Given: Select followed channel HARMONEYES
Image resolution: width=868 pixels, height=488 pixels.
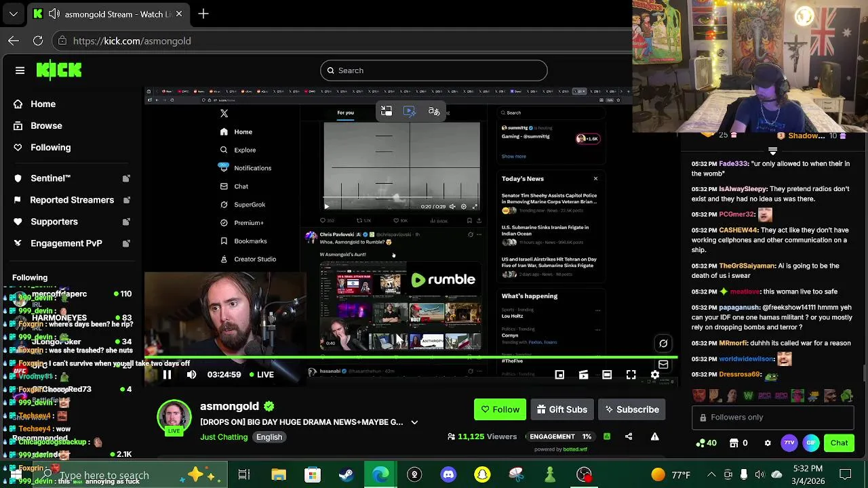Looking at the screenshot, I should pos(59,317).
